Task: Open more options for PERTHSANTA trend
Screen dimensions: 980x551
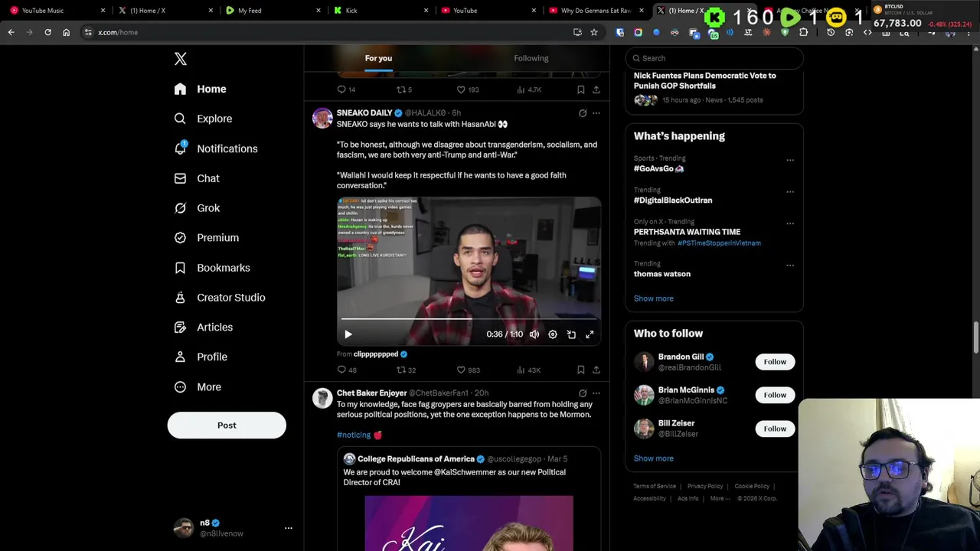Action: [x=790, y=224]
